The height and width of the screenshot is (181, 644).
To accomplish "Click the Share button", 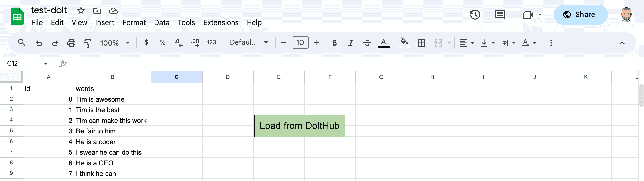I will point(580,15).
